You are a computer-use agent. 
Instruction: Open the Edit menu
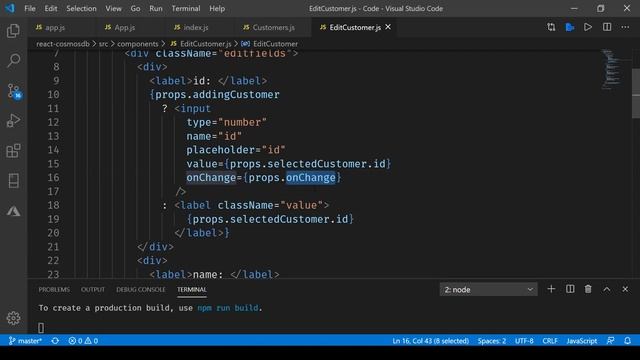[x=51, y=8]
